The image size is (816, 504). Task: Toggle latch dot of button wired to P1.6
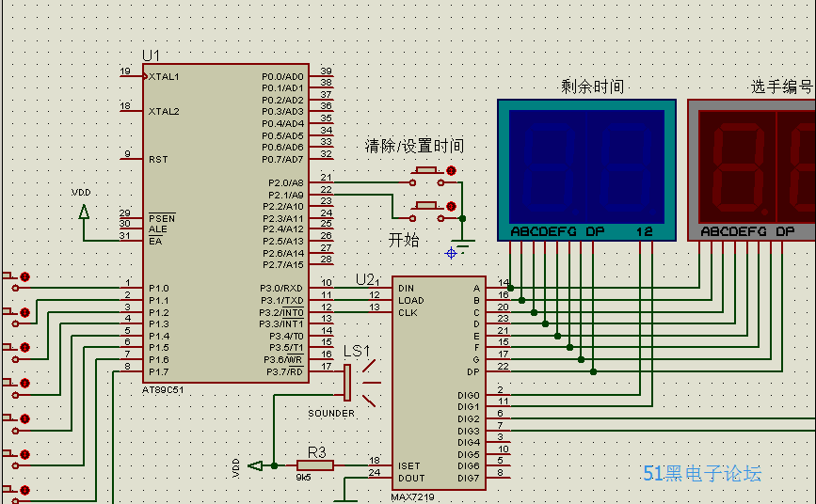[x=24, y=490]
